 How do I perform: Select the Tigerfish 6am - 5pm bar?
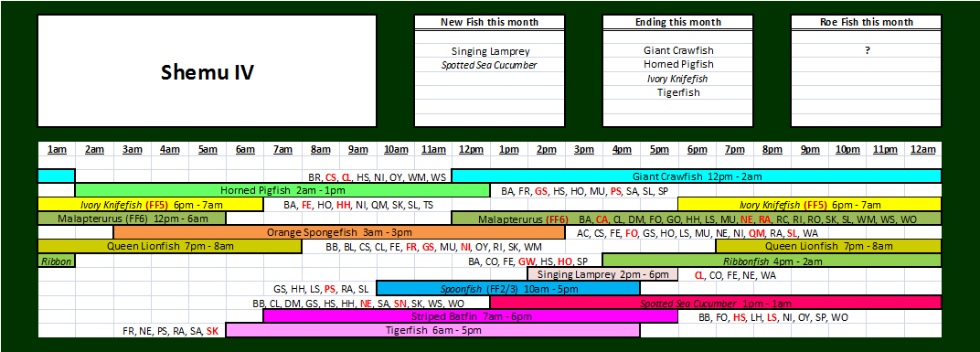[x=433, y=330]
